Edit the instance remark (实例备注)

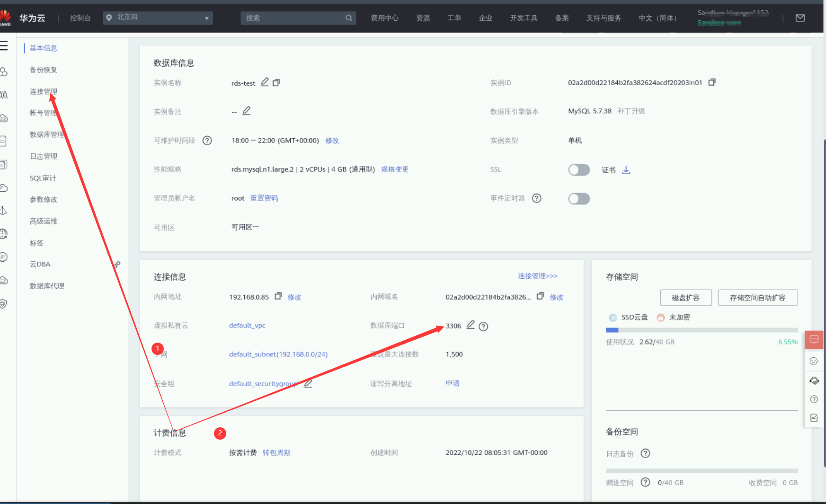click(247, 111)
